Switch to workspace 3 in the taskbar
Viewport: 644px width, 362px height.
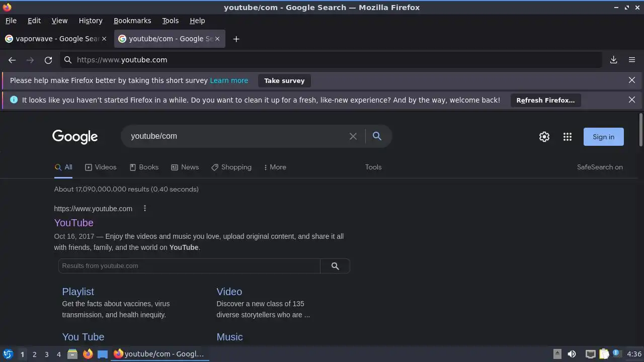(x=46, y=354)
